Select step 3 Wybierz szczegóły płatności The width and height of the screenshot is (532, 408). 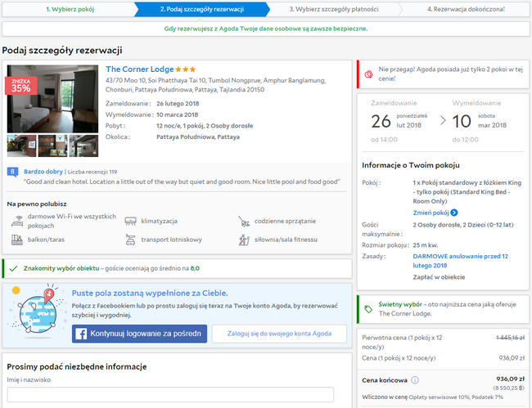tap(333, 9)
